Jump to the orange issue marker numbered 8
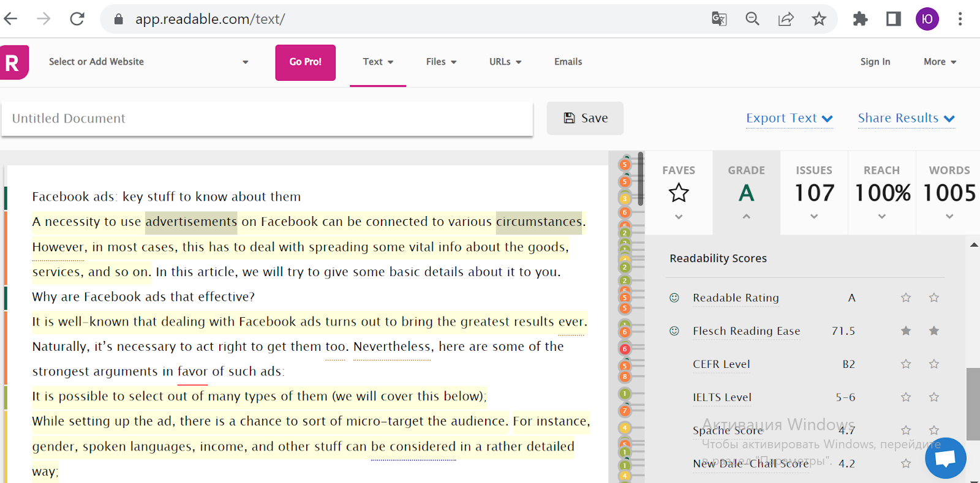 coord(625,376)
